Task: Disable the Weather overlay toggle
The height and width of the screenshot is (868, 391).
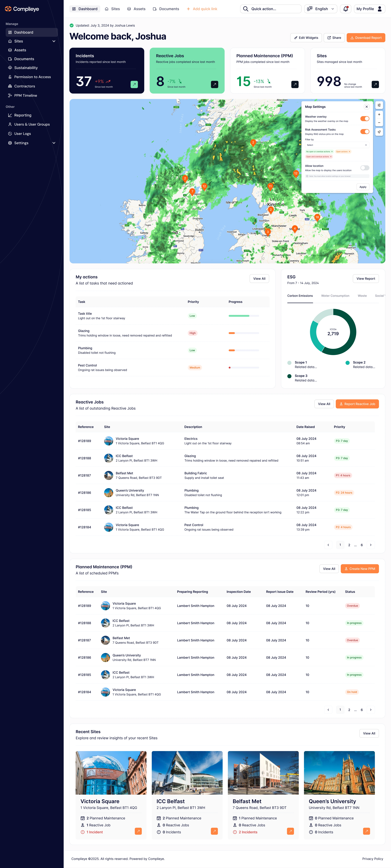Action: click(364, 119)
